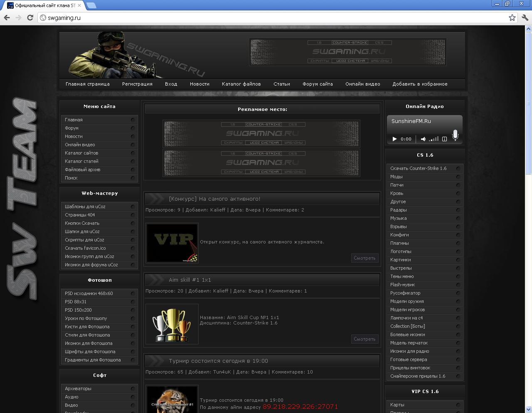Click the microphone icon in radio player

click(x=455, y=135)
